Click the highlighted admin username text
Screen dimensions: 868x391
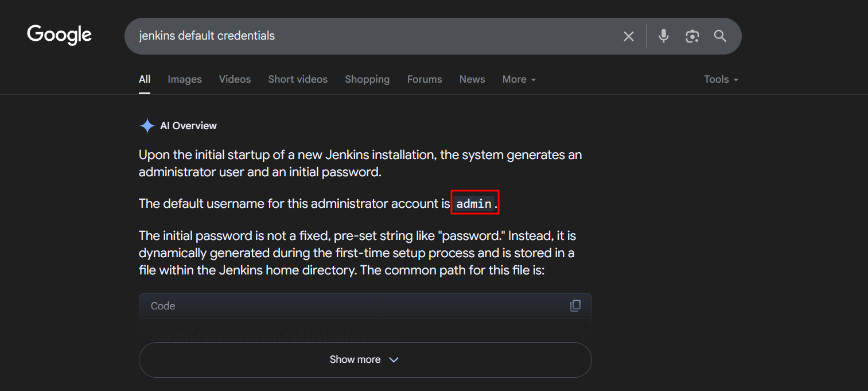(x=474, y=203)
